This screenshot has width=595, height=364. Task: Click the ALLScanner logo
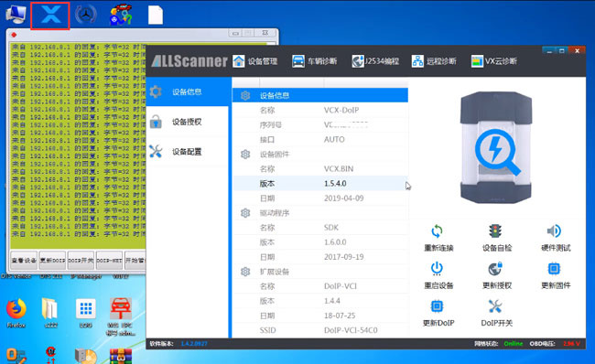pyautogui.click(x=189, y=61)
